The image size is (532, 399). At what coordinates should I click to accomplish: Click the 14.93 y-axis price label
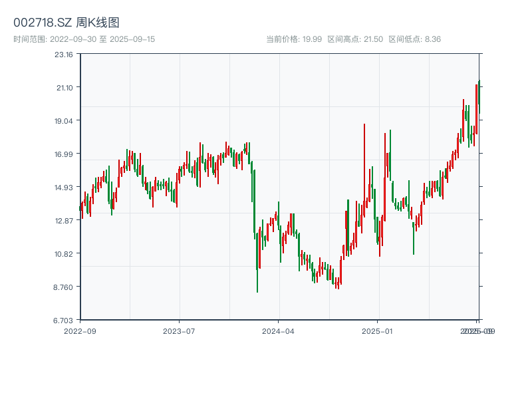click(64, 187)
